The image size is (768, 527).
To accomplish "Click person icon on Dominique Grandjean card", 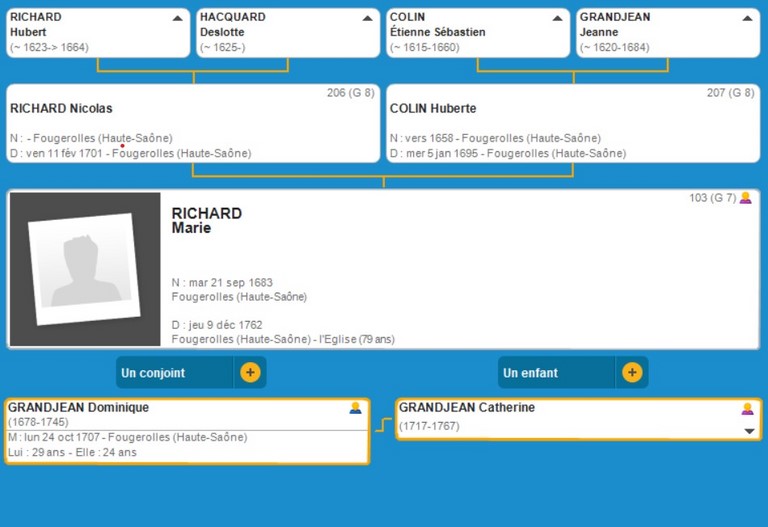I will tap(355, 408).
